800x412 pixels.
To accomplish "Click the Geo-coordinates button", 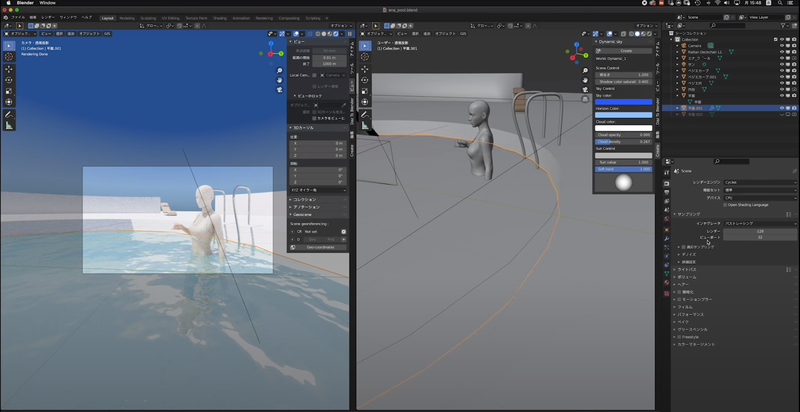I will click(x=318, y=247).
